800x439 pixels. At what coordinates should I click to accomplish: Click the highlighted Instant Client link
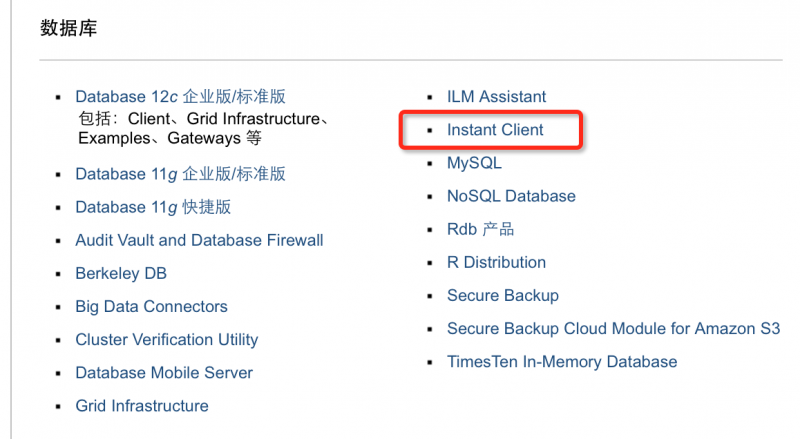point(495,130)
